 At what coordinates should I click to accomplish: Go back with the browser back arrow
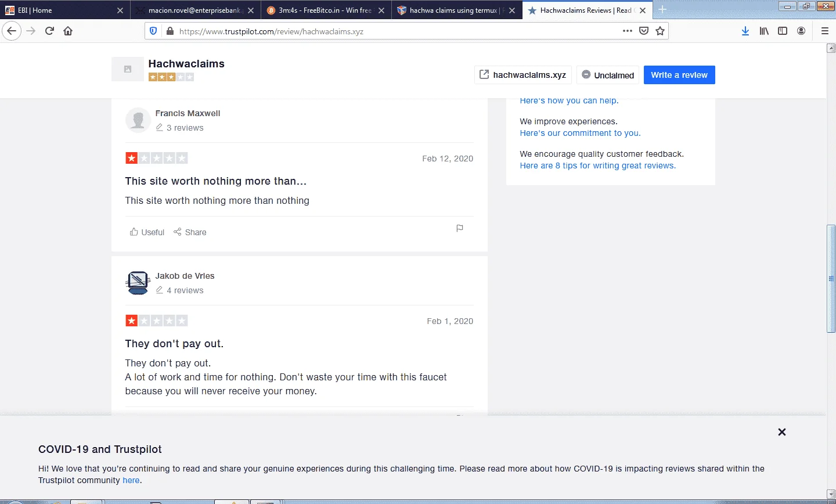tap(12, 31)
